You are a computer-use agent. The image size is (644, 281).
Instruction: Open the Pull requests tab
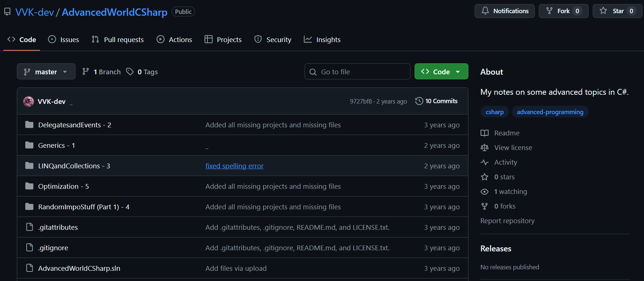[118, 40]
